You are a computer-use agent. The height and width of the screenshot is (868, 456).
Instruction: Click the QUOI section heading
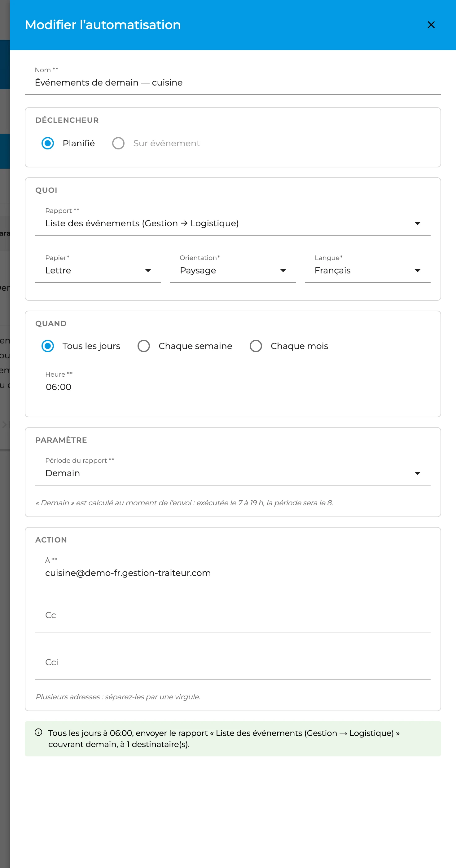(46, 190)
